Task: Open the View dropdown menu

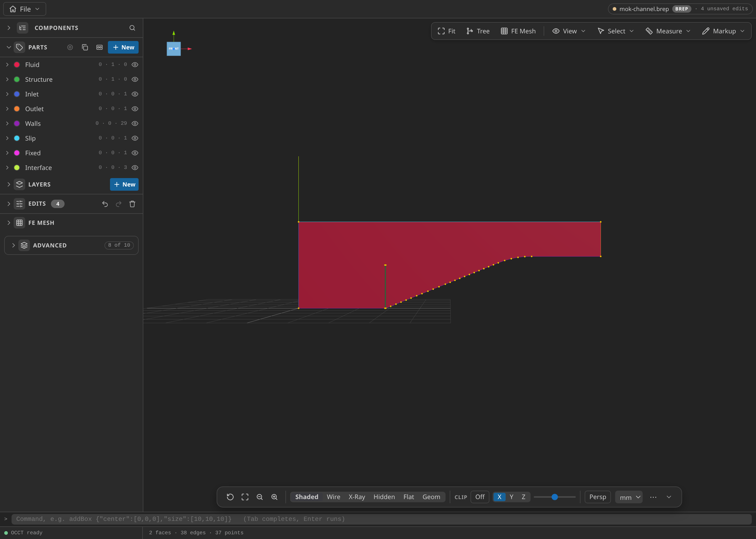Action: (x=569, y=31)
